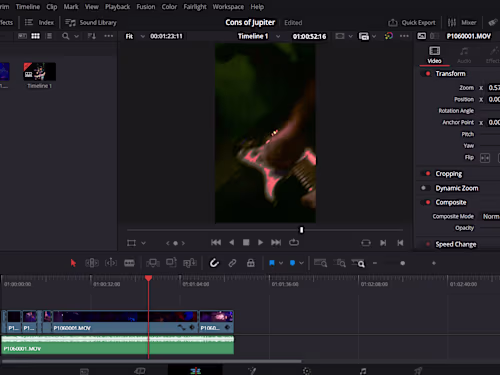Viewport: 500px width, 375px height.
Task: Toggle the Transform section enable dot
Action: 428,74
